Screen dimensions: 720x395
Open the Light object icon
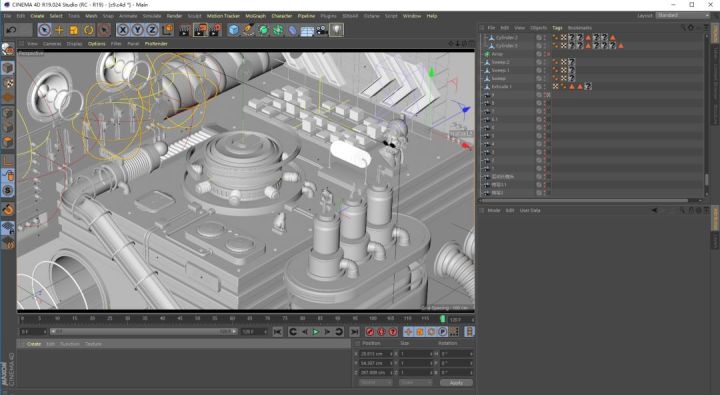pyautogui.click(x=337, y=30)
